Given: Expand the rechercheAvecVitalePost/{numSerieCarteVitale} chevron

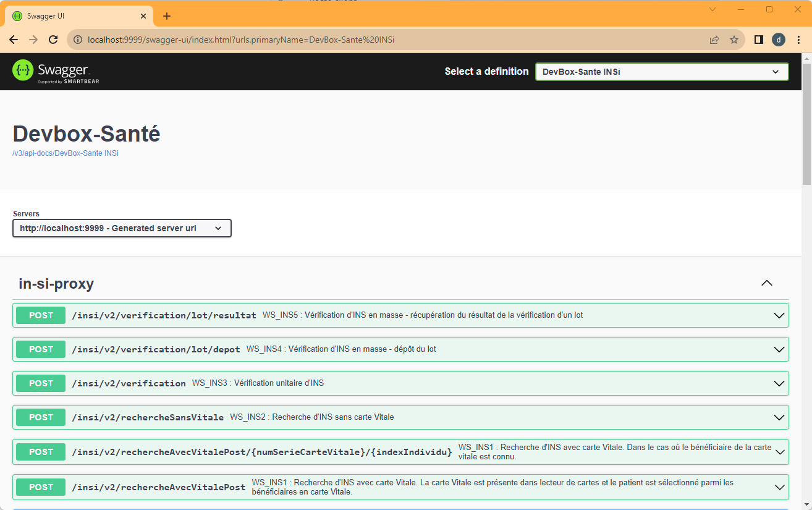Looking at the screenshot, I should [x=779, y=452].
